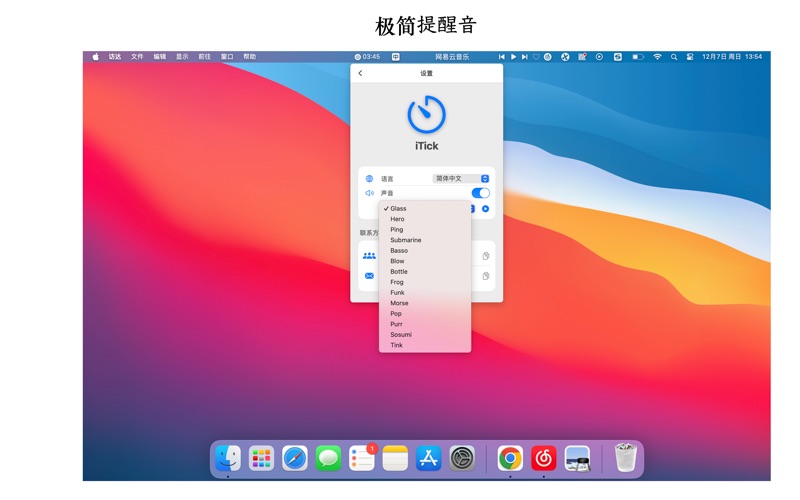This screenshot has height=500, width=800.
Task: Preview the sound with the play button
Action: [x=485, y=208]
